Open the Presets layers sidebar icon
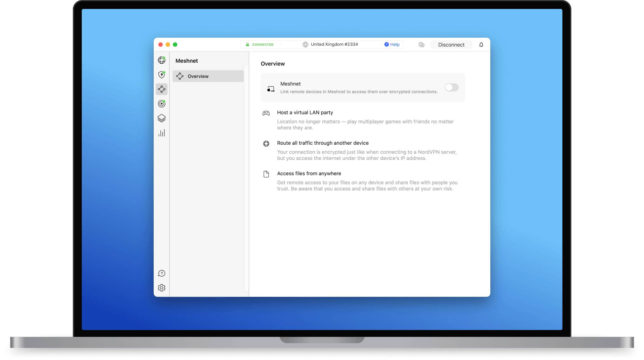The width and height of the screenshot is (644, 360). (161, 118)
